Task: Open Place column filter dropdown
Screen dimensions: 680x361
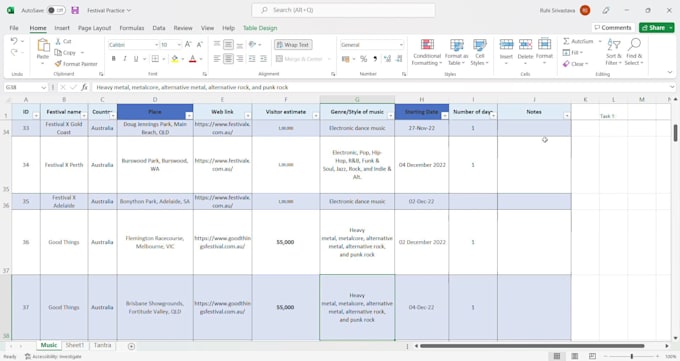Action: (x=189, y=116)
